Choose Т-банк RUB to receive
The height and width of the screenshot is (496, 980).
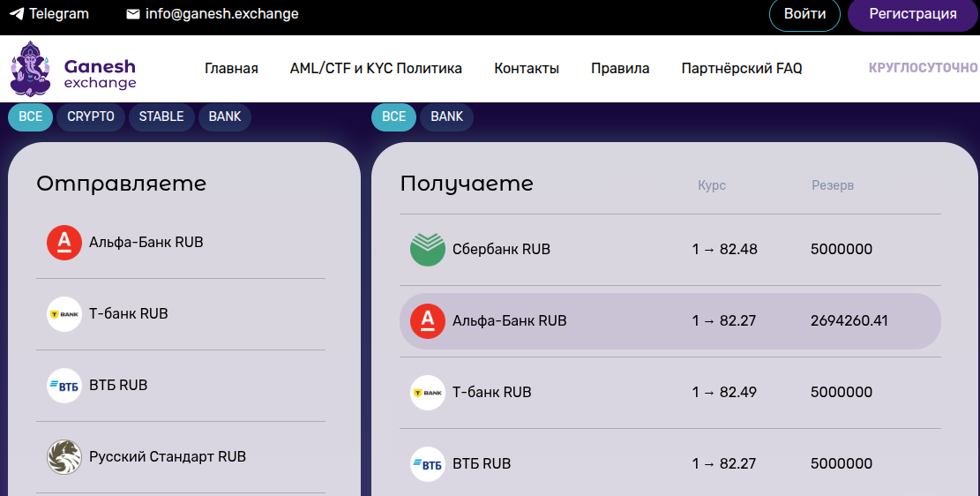[x=670, y=392]
